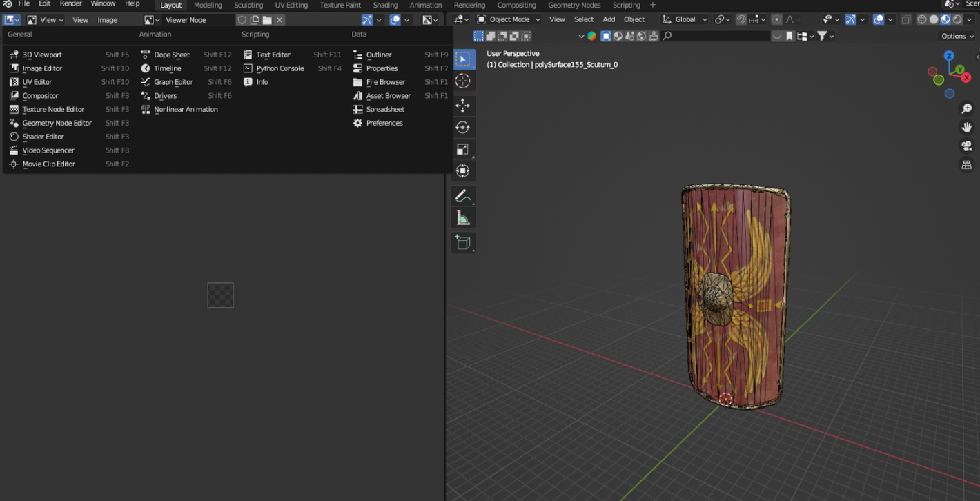Select the Add Cube tool
The width and height of the screenshot is (980, 501).
click(x=463, y=242)
